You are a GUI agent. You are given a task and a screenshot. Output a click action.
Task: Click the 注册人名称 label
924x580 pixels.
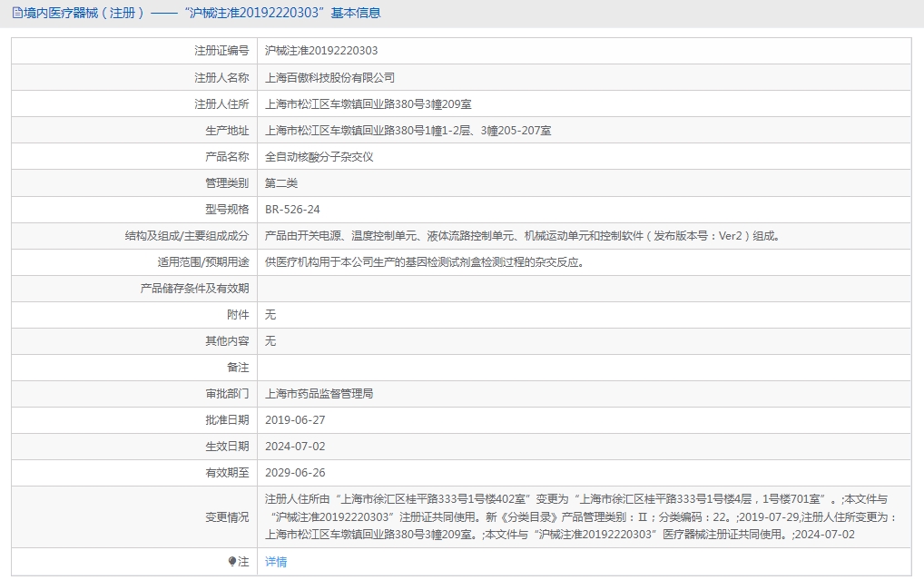point(221,77)
